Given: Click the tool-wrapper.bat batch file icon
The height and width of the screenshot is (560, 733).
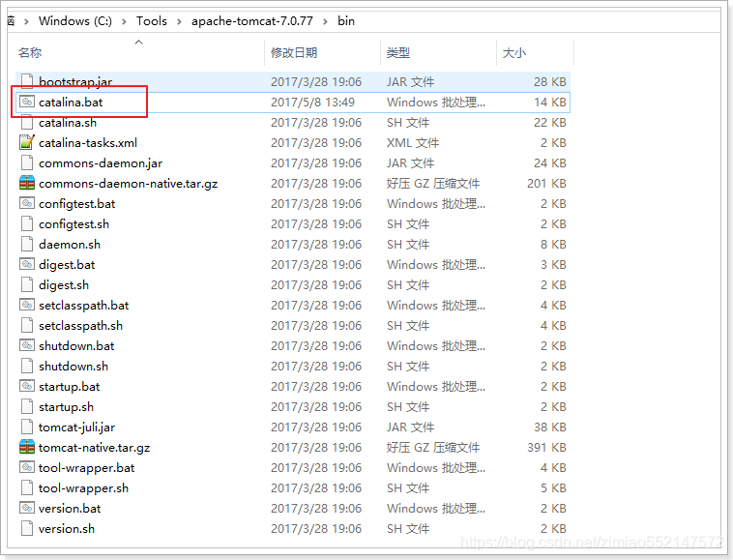Looking at the screenshot, I should click(27, 467).
